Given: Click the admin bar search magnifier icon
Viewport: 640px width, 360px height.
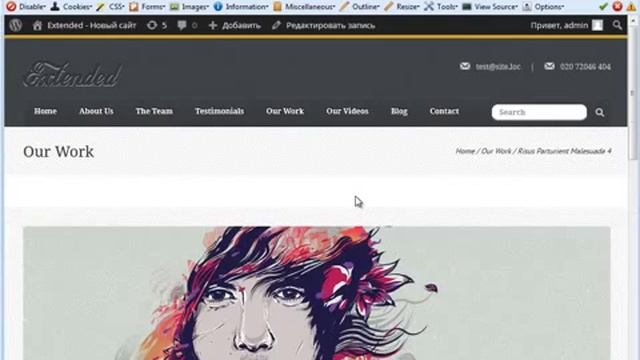Looking at the screenshot, I should pos(618,25).
